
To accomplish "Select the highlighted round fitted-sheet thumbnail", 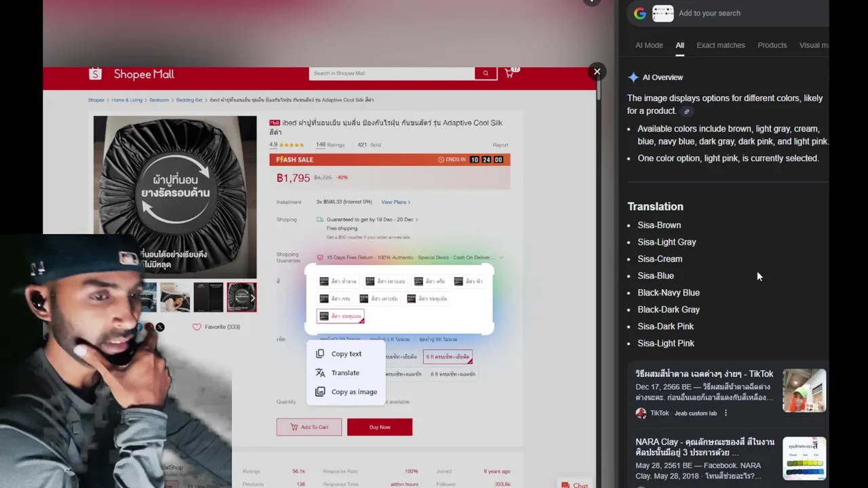I will pyautogui.click(x=241, y=298).
